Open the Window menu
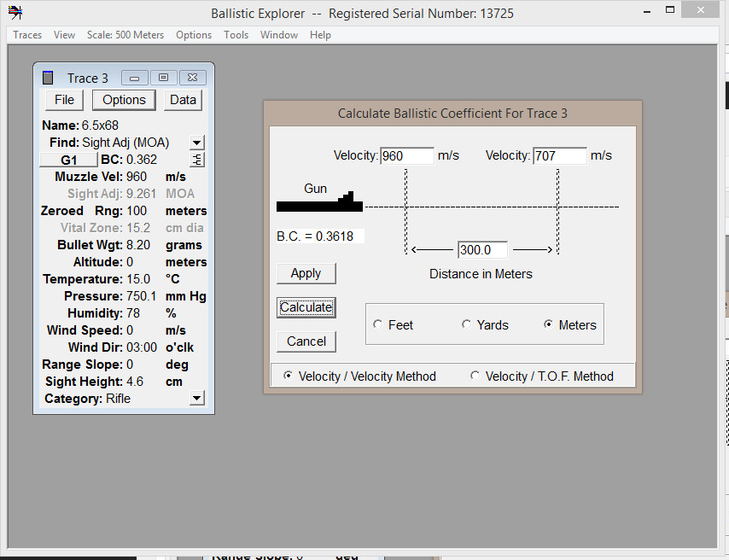 pyautogui.click(x=279, y=35)
